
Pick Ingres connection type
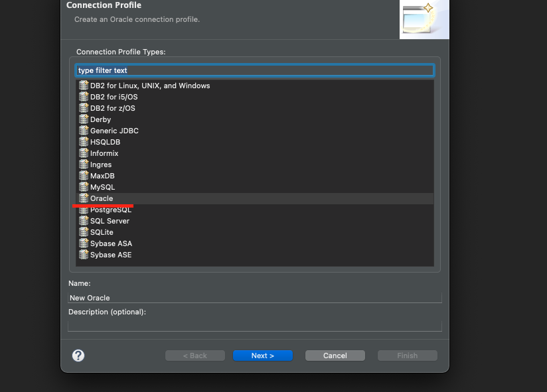(101, 164)
